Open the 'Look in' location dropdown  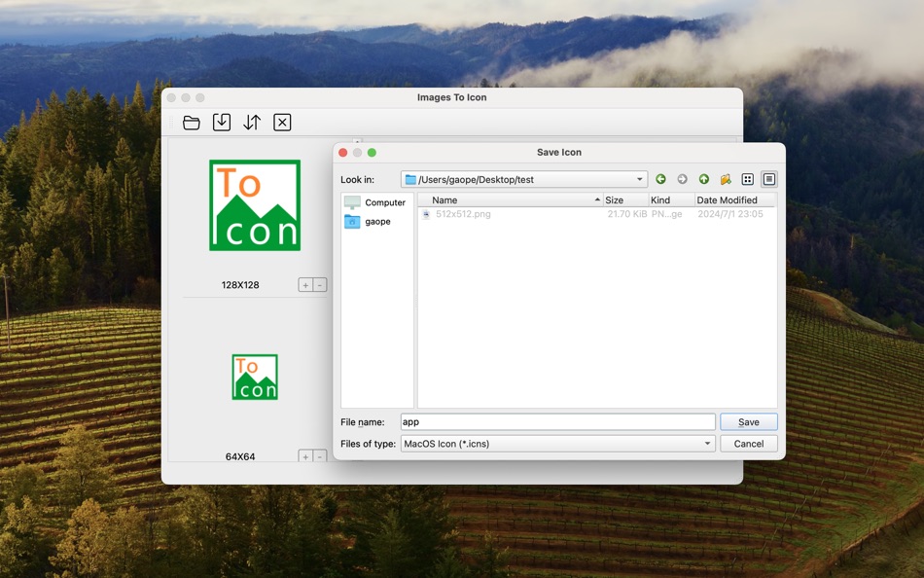pos(641,179)
